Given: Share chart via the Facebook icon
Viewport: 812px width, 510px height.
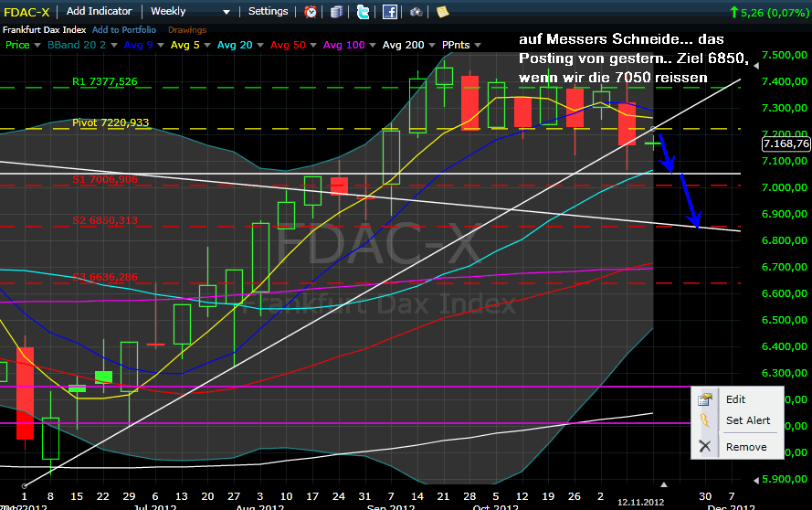Looking at the screenshot, I should [x=389, y=11].
